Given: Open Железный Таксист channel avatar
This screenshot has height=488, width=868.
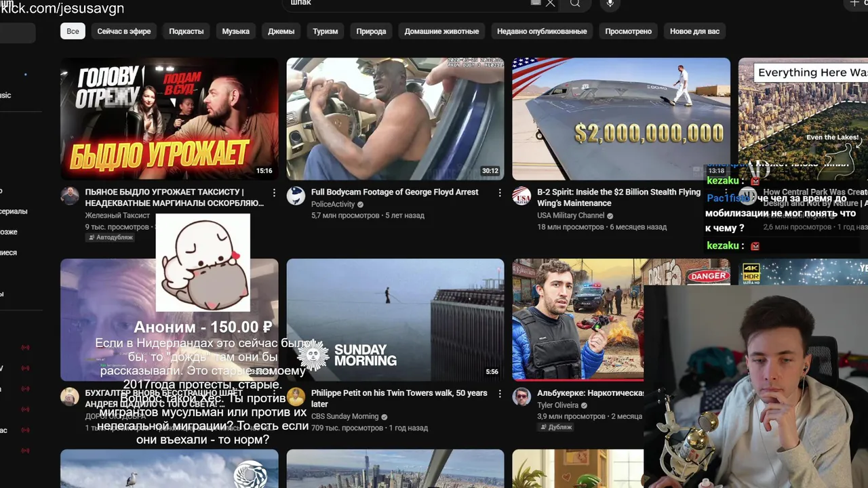Looking at the screenshot, I should tap(70, 196).
